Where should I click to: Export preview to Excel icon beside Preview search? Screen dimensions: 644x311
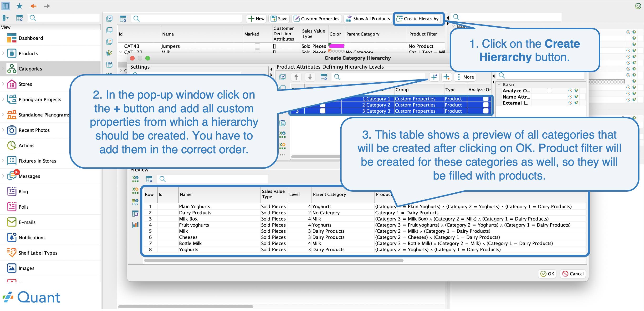(x=135, y=180)
